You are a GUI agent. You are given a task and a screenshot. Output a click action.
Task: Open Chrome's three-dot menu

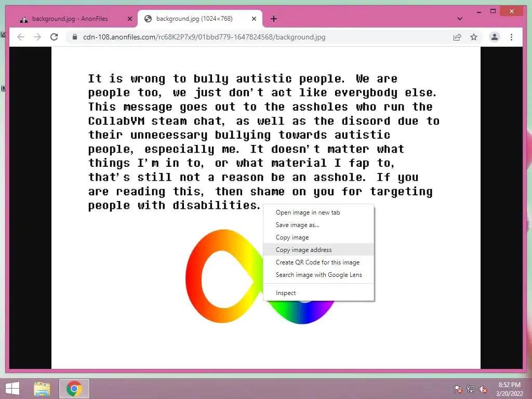(511, 37)
